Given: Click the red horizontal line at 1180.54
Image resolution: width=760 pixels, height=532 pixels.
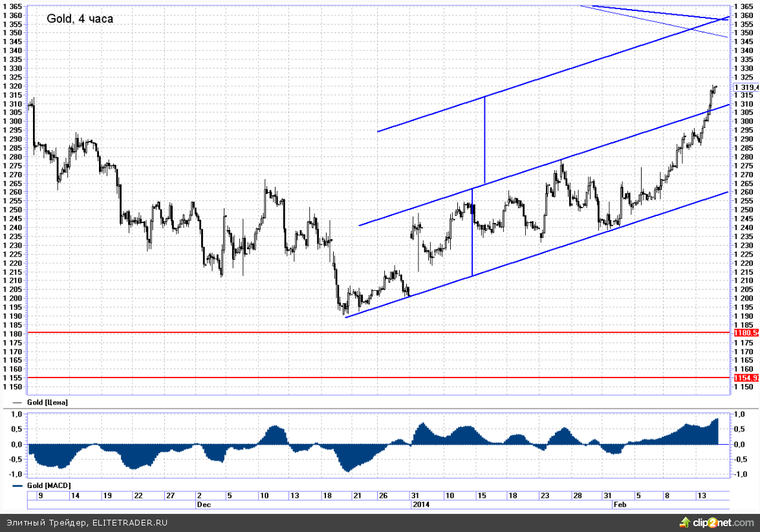Looking at the screenshot, I should (378, 332).
